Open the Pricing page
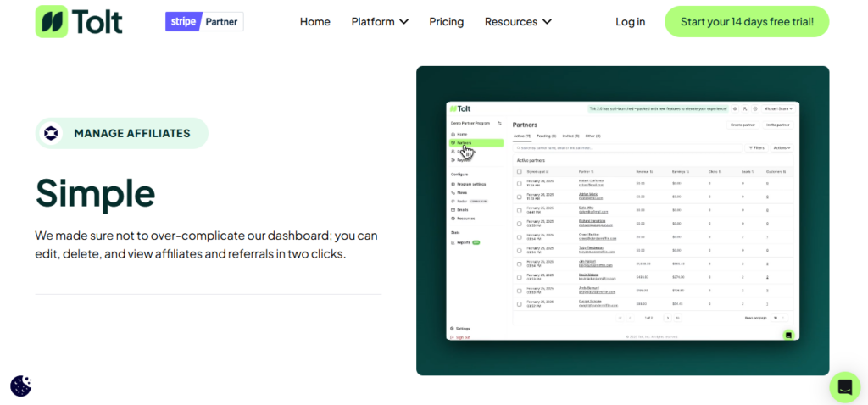 point(446,21)
